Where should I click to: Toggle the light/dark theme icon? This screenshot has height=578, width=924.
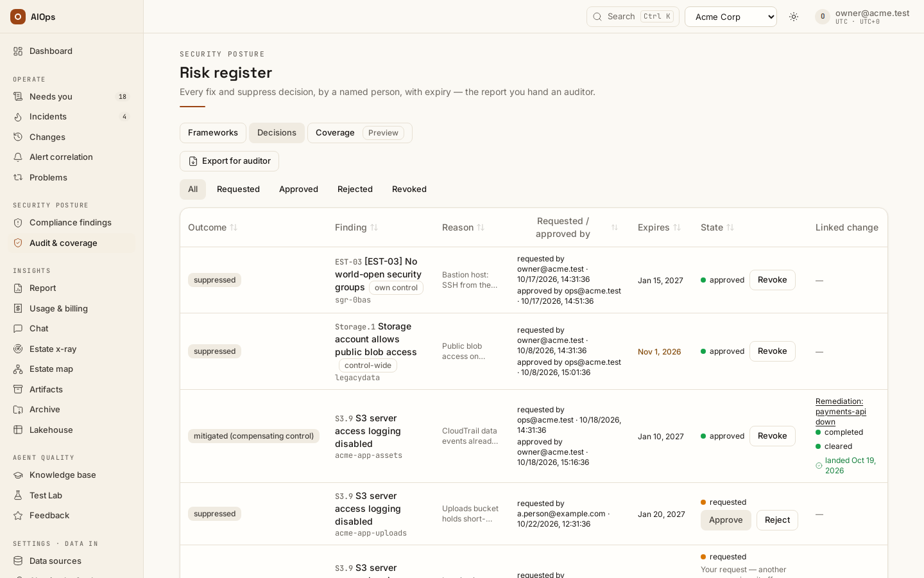[x=794, y=17]
